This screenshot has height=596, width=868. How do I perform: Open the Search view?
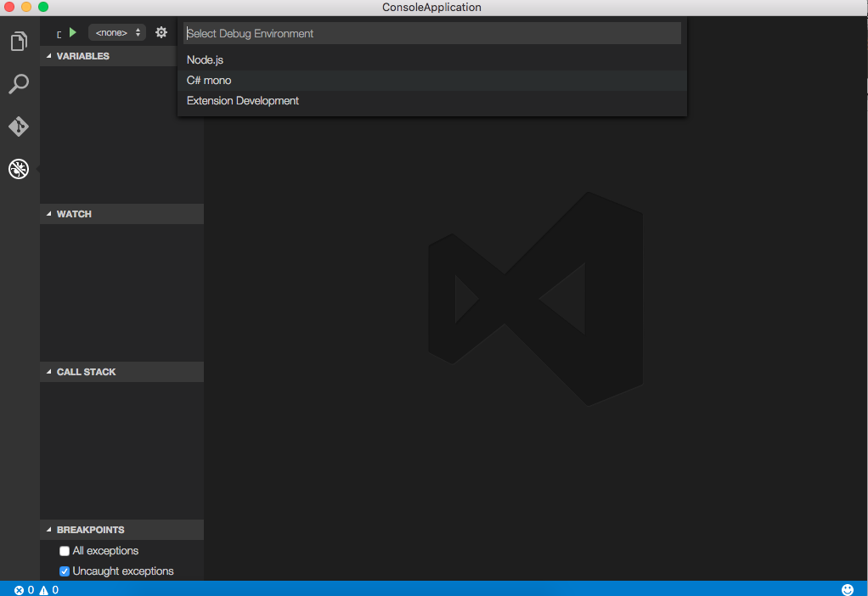(19, 84)
